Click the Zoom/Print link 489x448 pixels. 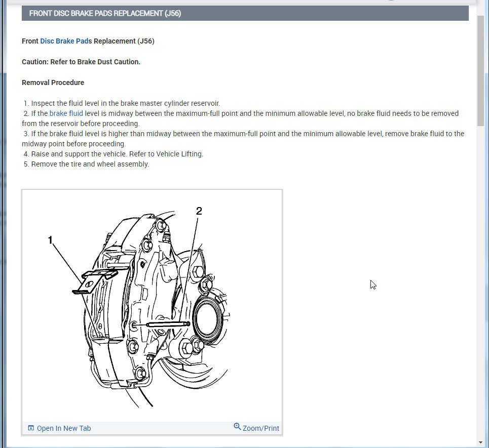click(261, 428)
